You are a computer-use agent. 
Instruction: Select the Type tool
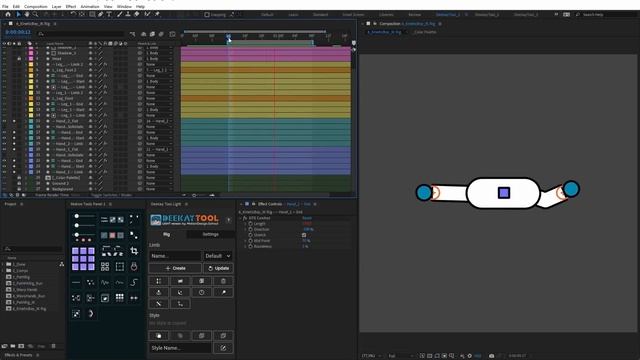point(109,14)
